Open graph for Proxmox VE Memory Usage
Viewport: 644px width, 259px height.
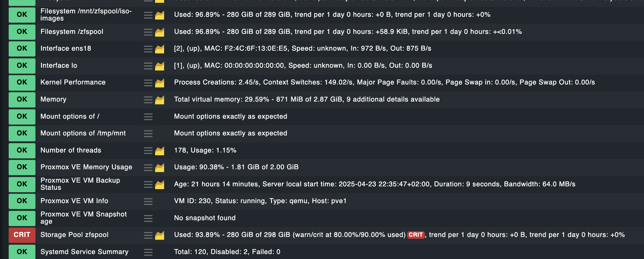pyautogui.click(x=160, y=168)
